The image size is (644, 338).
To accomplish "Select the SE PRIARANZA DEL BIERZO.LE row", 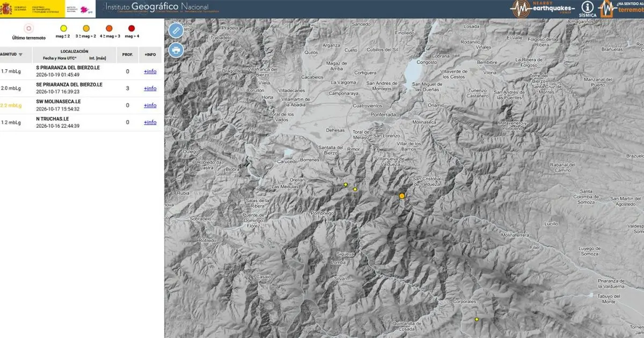I will [80, 89].
